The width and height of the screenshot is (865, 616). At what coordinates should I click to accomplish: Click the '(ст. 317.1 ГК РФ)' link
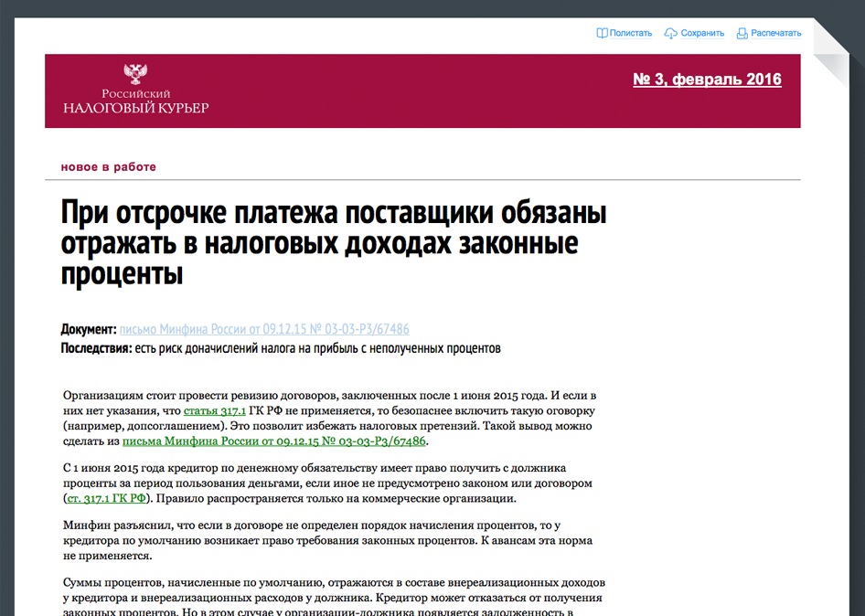pos(107,498)
